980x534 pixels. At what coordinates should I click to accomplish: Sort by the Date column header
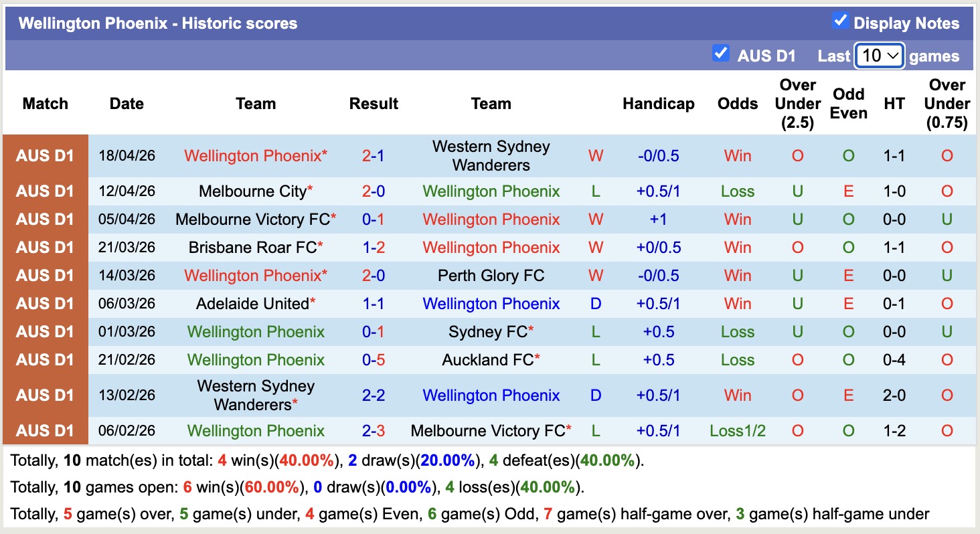[x=127, y=104]
